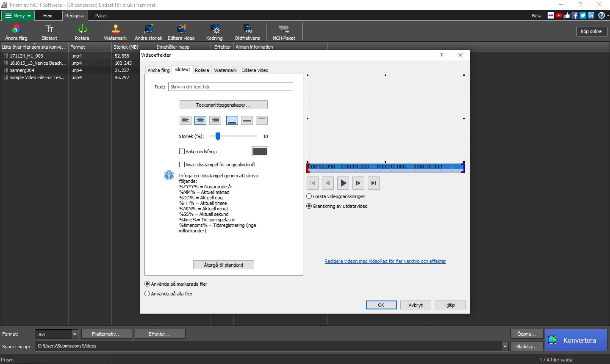Click Återgå till standard button
The image size is (610, 364).
click(224, 265)
